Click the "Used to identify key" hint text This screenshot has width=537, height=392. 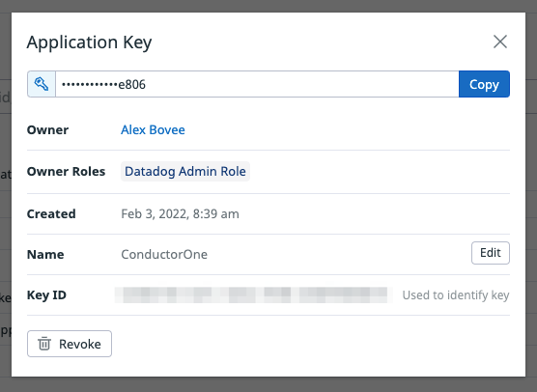[x=456, y=295]
